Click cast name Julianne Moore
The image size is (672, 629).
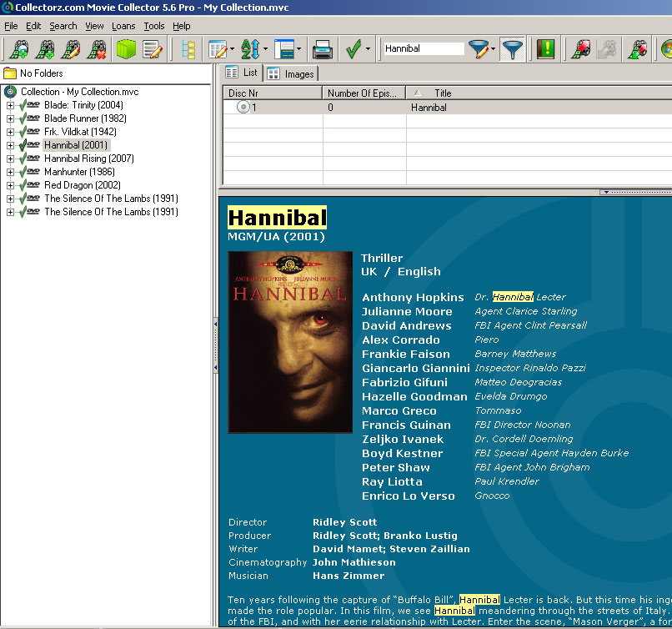pyautogui.click(x=407, y=312)
